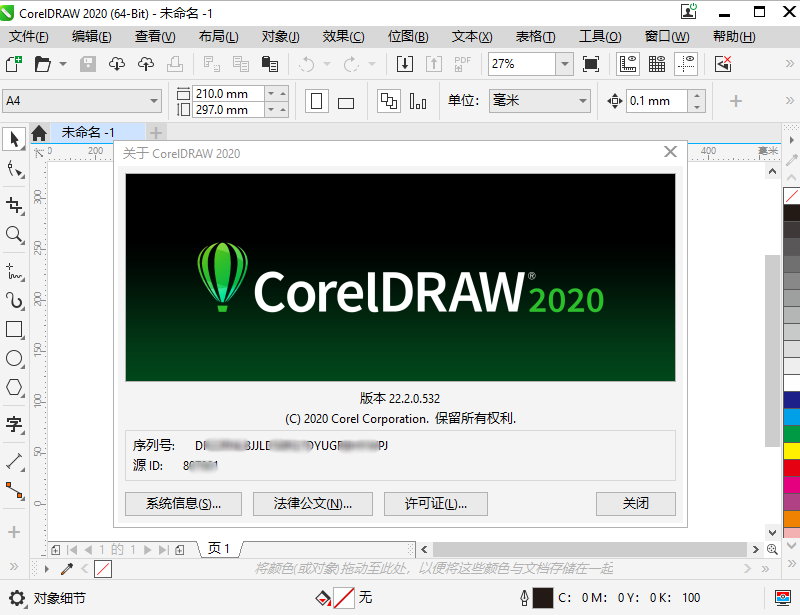Click the Import icon

pyautogui.click(x=405, y=64)
